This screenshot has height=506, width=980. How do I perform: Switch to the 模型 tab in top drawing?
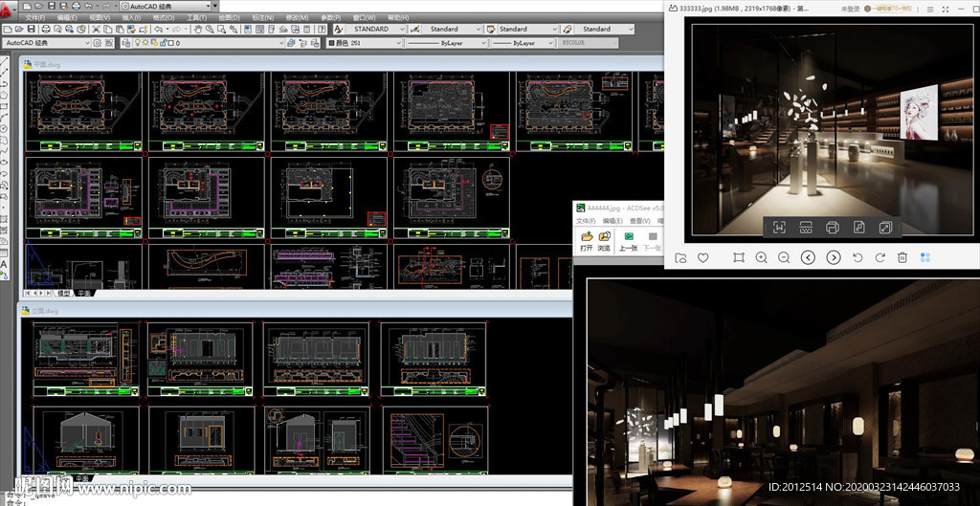point(64,294)
